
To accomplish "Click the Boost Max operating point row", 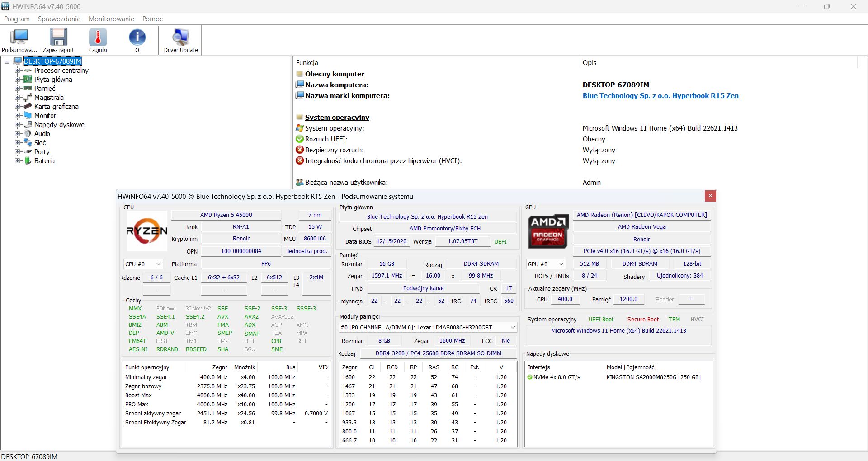I will click(226, 395).
